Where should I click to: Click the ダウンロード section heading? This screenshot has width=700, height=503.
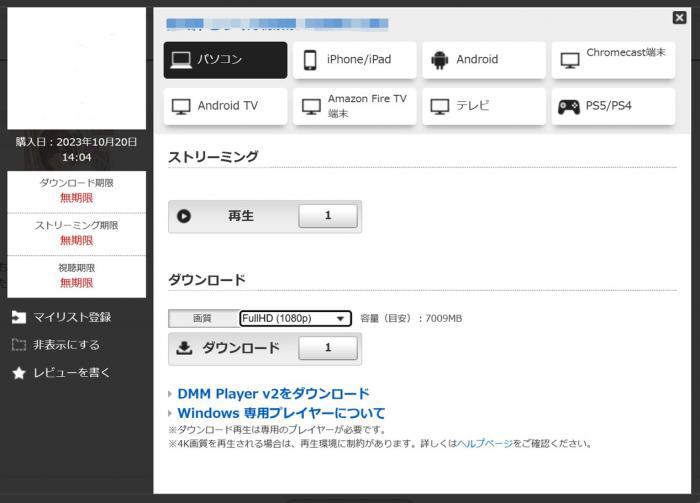(207, 280)
